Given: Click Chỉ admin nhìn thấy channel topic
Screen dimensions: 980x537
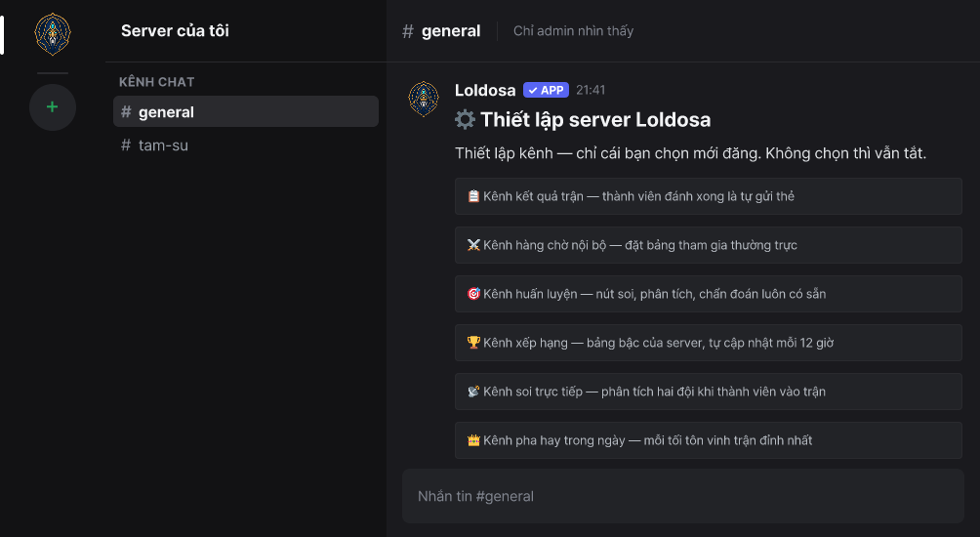Looking at the screenshot, I should pos(573,30).
